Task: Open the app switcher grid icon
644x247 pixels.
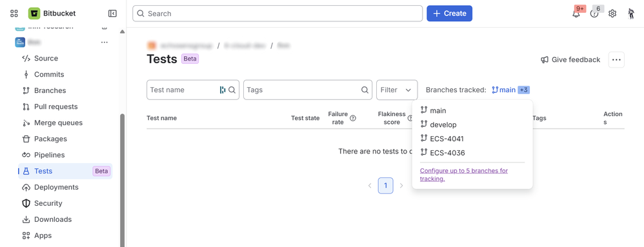Action: 14,14
